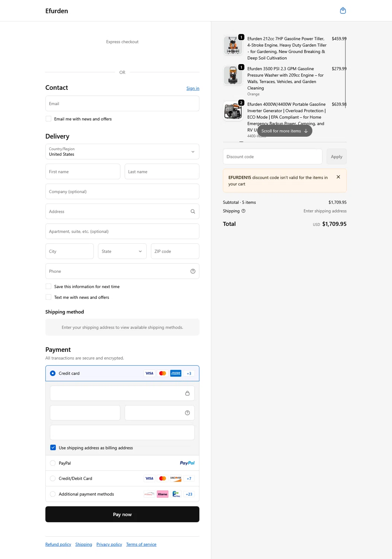The height and width of the screenshot is (559, 392).
Task: Click the +23 more payment methods badge
Action: (x=189, y=494)
